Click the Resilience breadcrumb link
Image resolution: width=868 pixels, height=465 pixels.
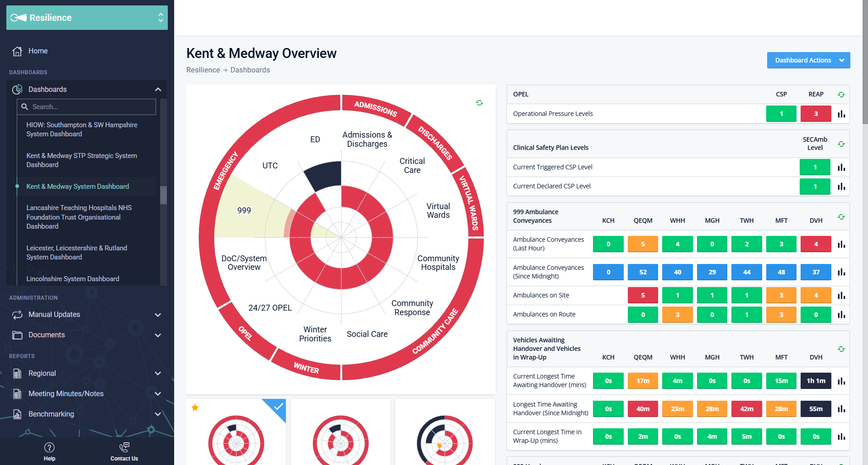coord(203,70)
